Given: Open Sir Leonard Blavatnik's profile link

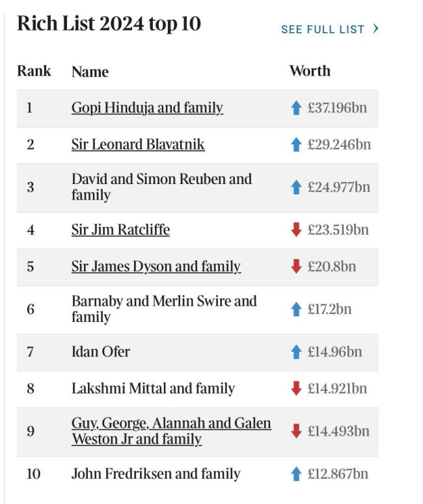Looking at the screenshot, I should [138, 144].
